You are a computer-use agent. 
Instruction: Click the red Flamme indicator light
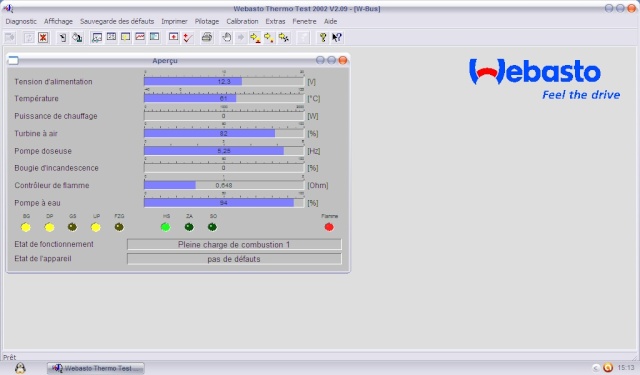pos(329,227)
